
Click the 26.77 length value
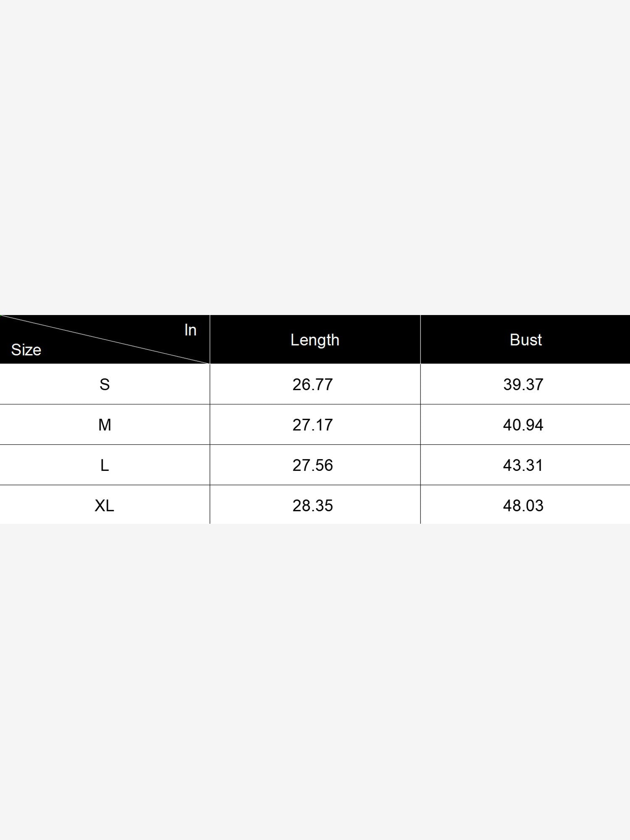[312, 384]
